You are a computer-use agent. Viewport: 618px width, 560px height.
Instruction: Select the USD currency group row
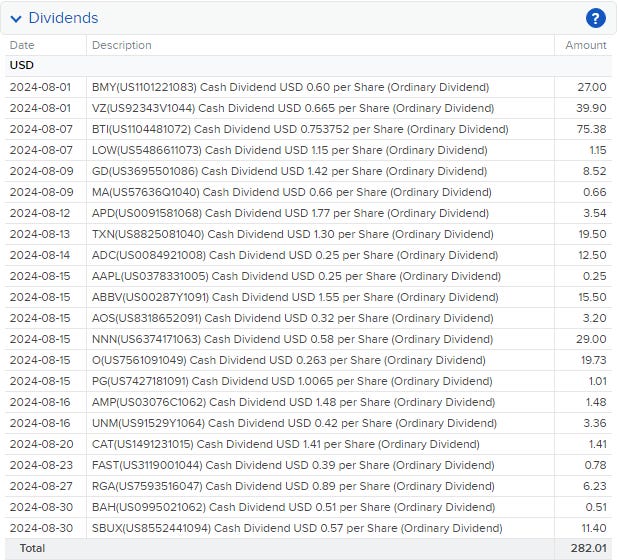[309, 65]
